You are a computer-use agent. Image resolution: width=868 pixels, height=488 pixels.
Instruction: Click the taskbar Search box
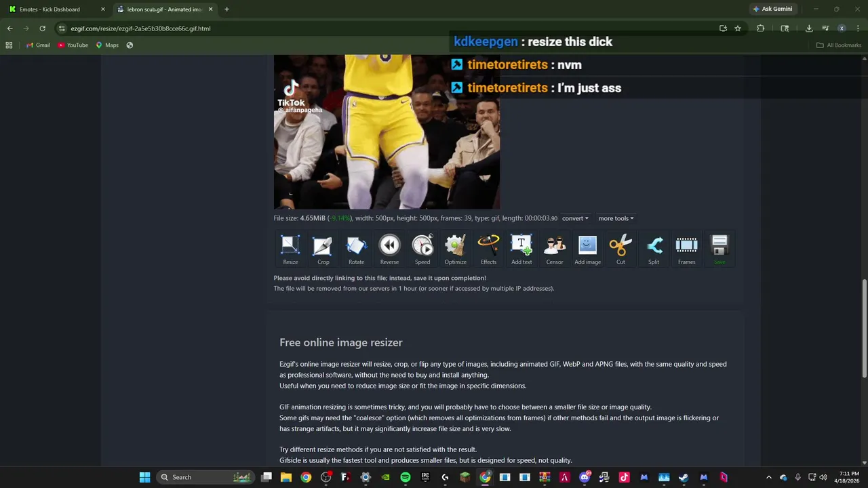[x=206, y=477]
